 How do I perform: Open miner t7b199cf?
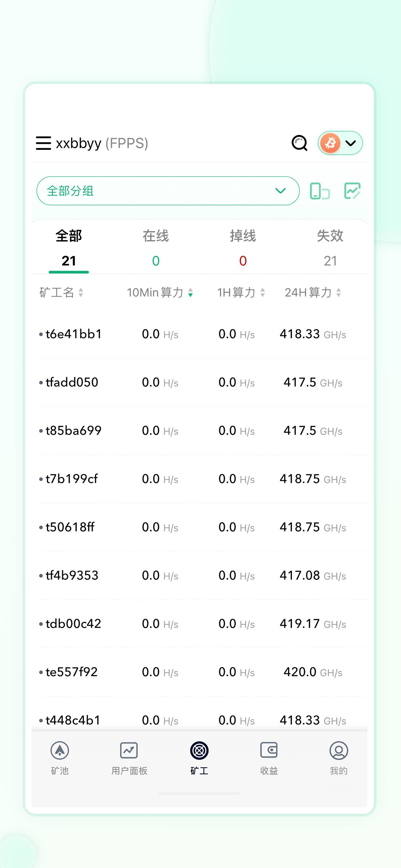[x=201, y=479]
